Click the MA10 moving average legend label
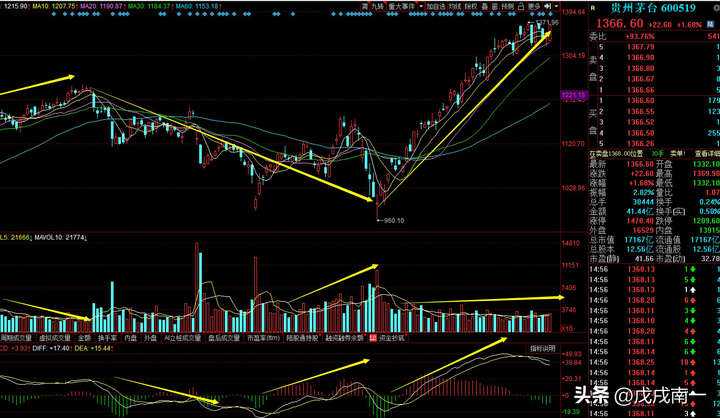Image resolution: width=720 pixels, height=418 pixels. pos(52,6)
